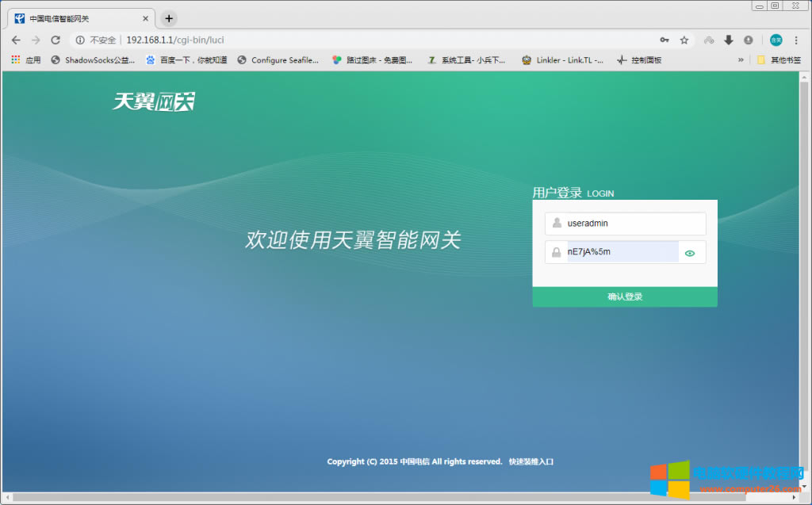Go back using browser back arrow
812x505 pixels.
pyautogui.click(x=16, y=40)
